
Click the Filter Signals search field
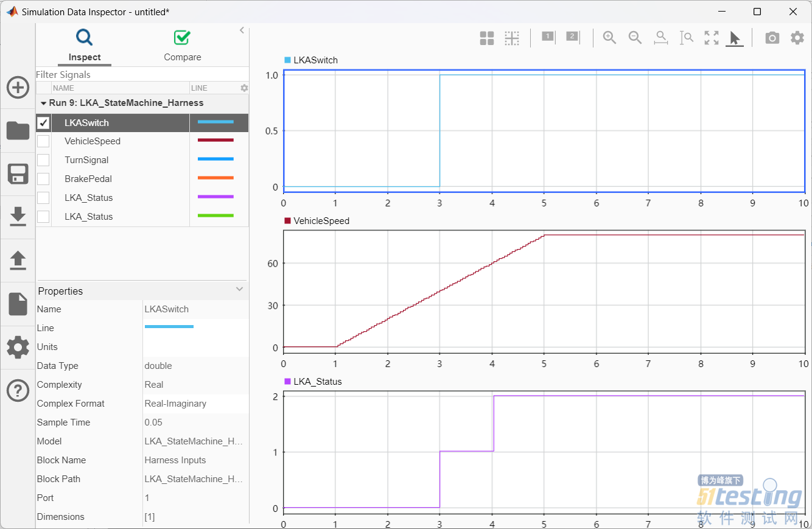(142, 74)
